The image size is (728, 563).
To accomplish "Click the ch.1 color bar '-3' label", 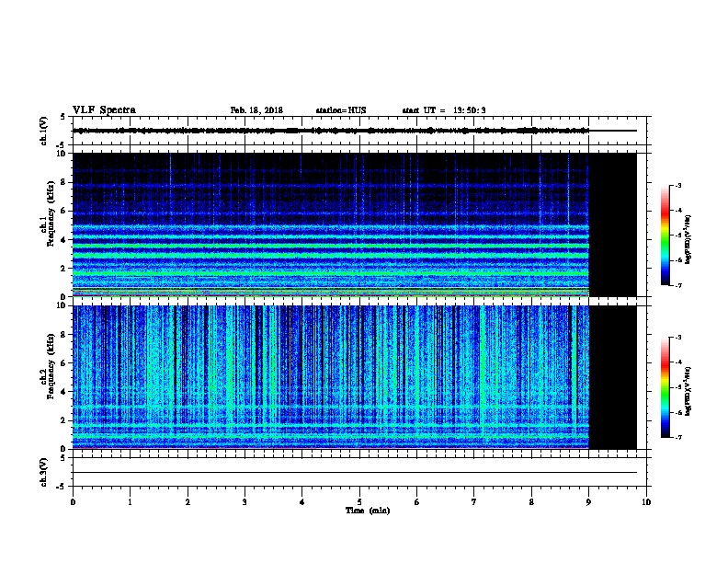I will pyautogui.click(x=677, y=185).
